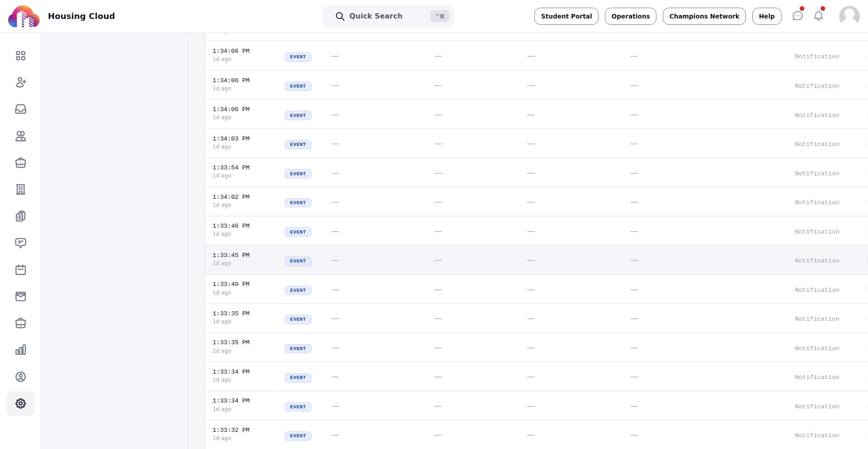Click the stacked clipboard documents icon

click(x=20, y=216)
